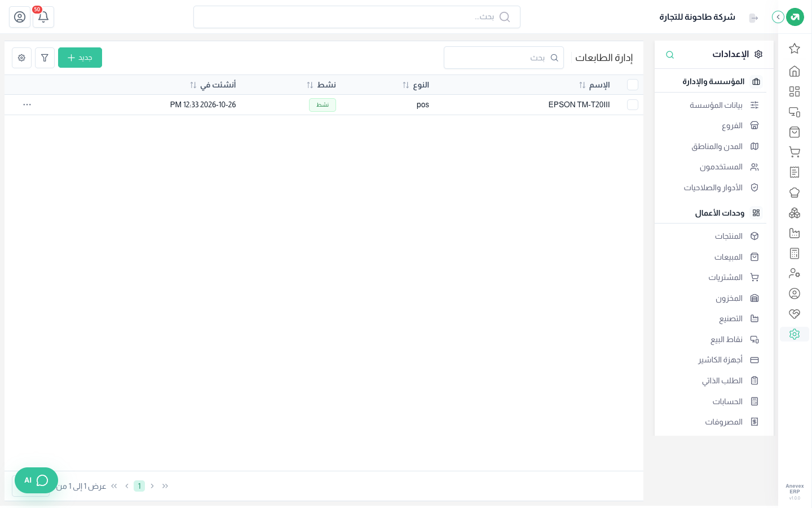This screenshot has width=812, height=508.
Task: Open the calculator module icon in the rail
Action: (x=795, y=253)
